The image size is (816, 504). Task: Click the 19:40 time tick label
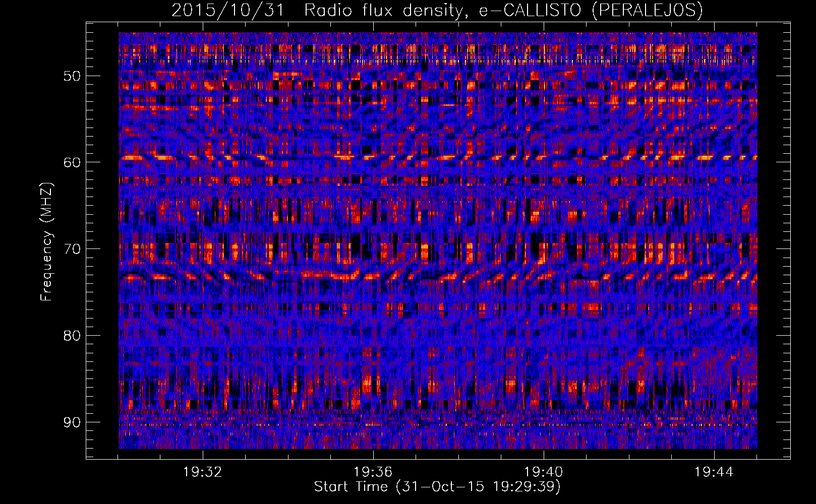coord(544,472)
